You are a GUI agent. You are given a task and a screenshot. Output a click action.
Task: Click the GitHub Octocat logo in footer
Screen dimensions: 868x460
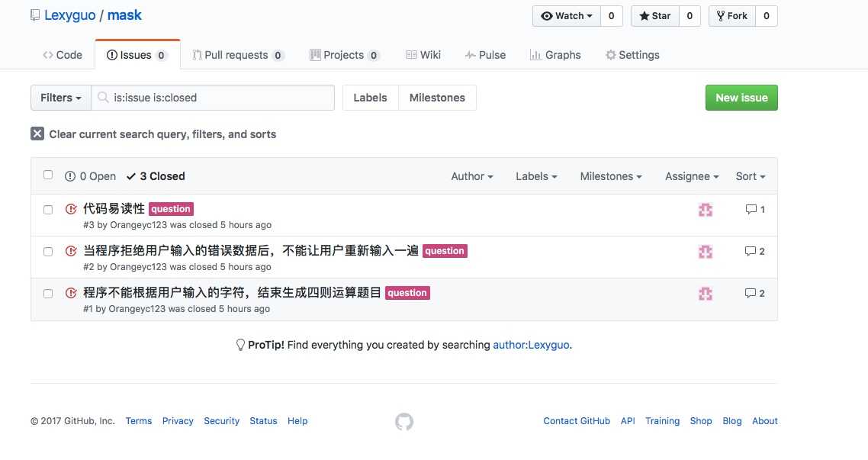404,421
